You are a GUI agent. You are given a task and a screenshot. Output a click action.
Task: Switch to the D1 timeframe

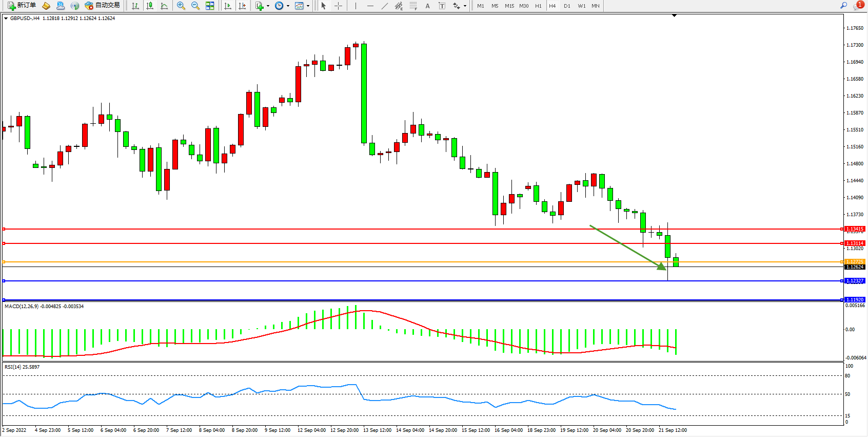click(x=567, y=6)
